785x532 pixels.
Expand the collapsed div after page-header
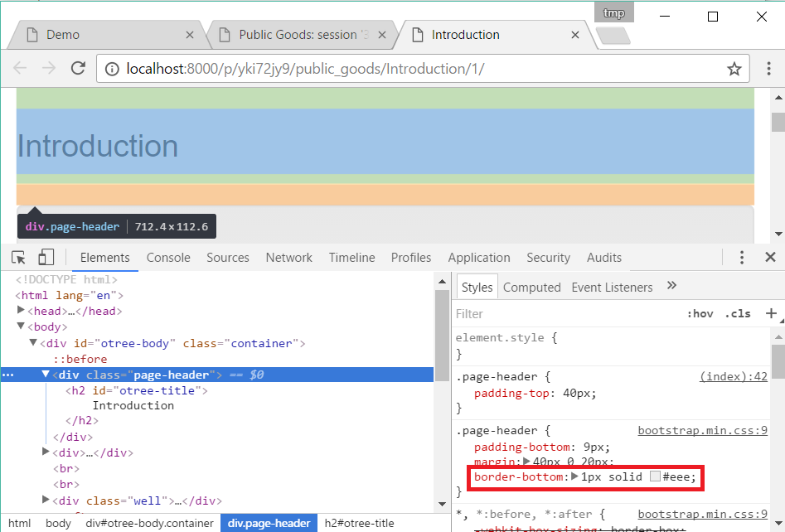tap(46, 452)
